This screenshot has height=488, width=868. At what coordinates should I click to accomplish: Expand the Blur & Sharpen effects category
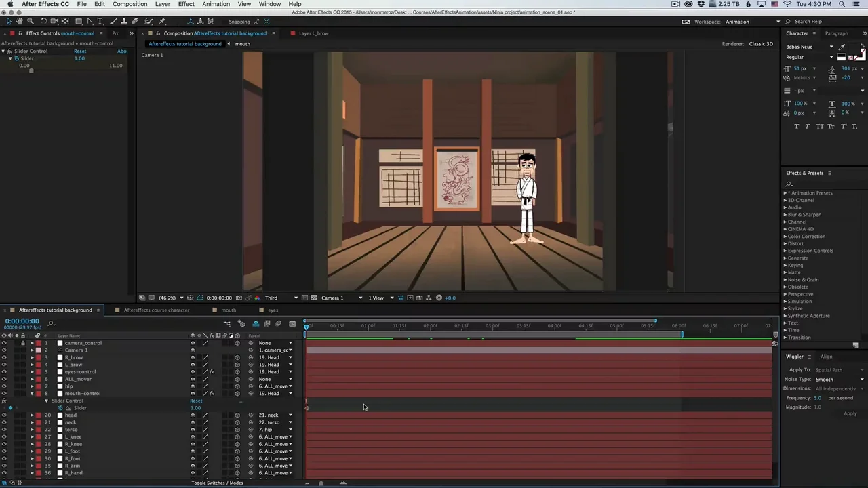point(785,215)
